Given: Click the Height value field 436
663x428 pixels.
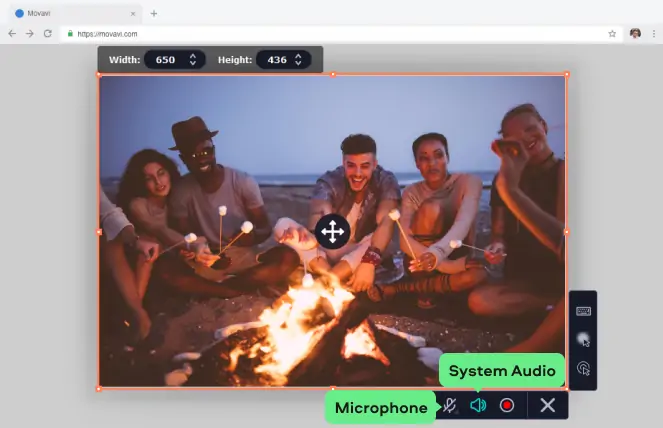Looking at the screenshot, I should pos(277,60).
